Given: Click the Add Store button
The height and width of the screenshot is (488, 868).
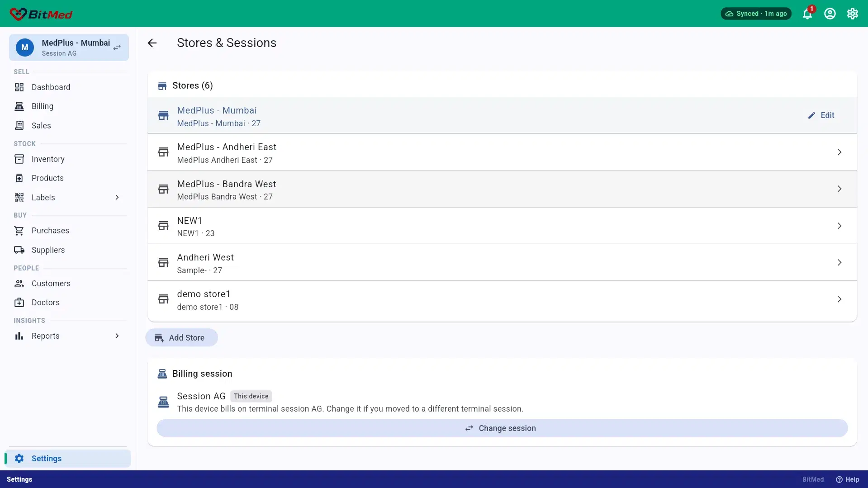Looking at the screenshot, I should pos(181,338).
